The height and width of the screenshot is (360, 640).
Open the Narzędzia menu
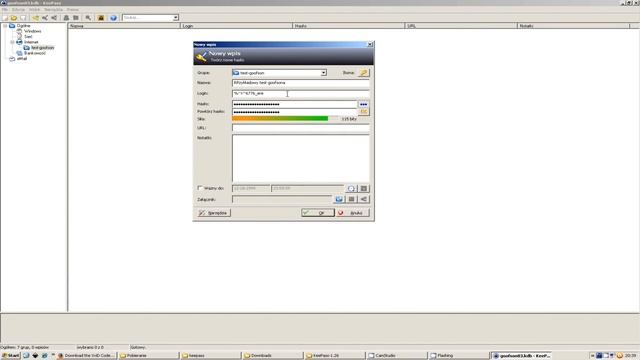(x=53, y=9)
